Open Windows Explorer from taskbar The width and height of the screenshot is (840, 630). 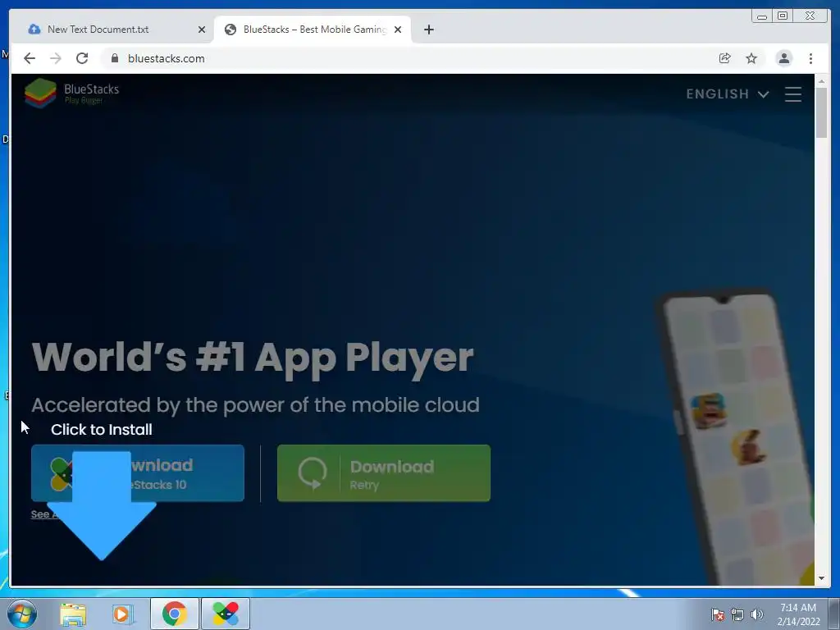73,614
